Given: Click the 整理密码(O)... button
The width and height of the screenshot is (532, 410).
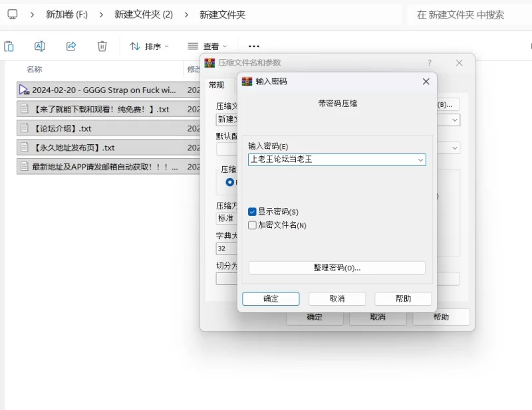Looking at the screenshot, I should 337,268.
